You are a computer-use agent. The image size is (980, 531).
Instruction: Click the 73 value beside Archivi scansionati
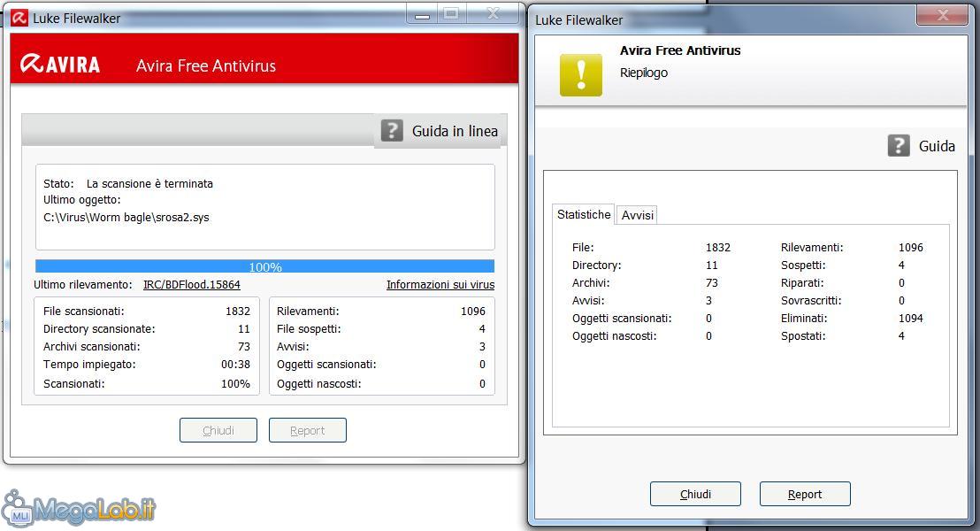coord(244,347)
